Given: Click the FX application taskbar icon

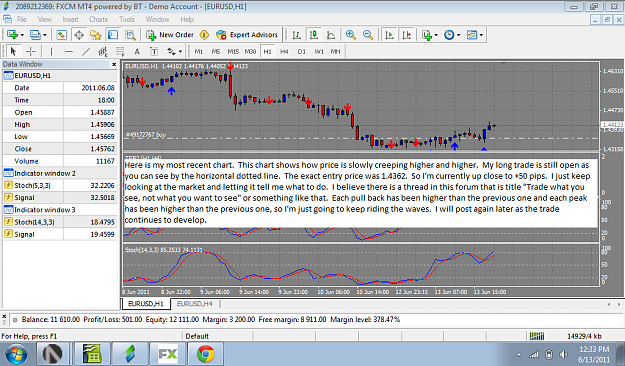Looking at the screenshot, I should [x=168, y=354].
